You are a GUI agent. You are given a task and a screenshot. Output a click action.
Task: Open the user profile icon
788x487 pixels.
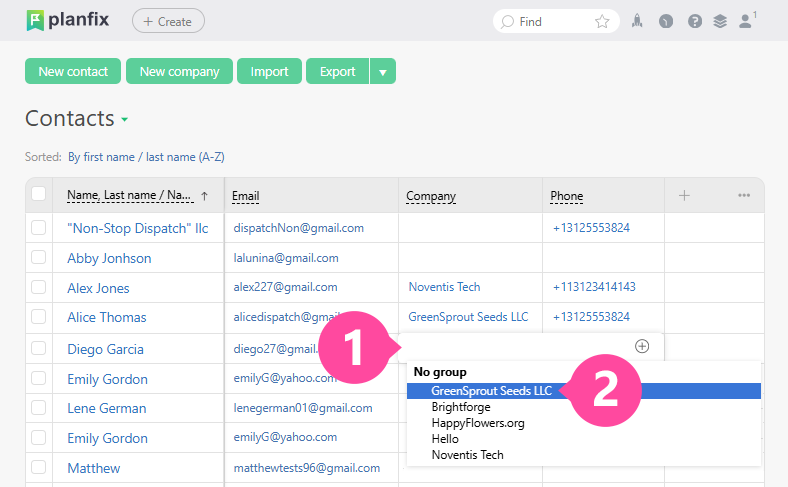[x=745, y=21]
